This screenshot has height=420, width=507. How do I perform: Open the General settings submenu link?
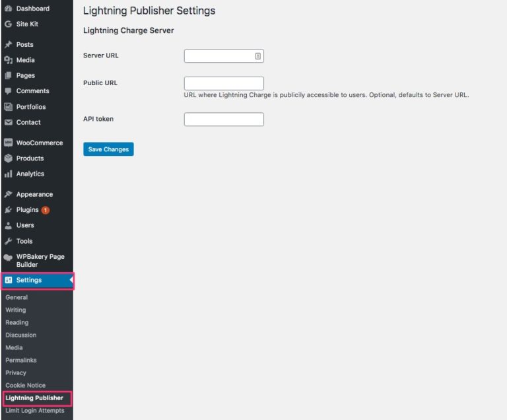click(x=17, y=297)
